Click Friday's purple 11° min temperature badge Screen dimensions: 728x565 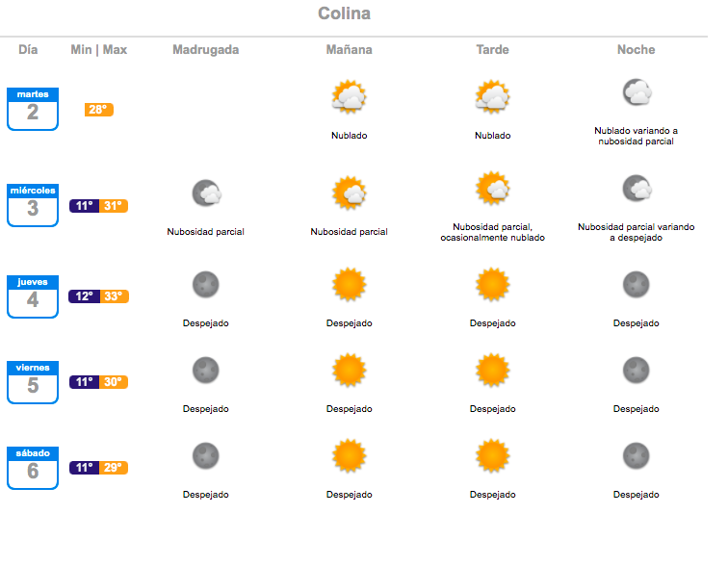click(x=85, y=382)
